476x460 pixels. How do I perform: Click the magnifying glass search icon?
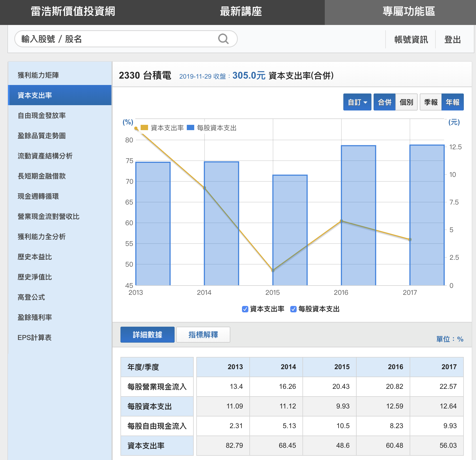[223, 39]
